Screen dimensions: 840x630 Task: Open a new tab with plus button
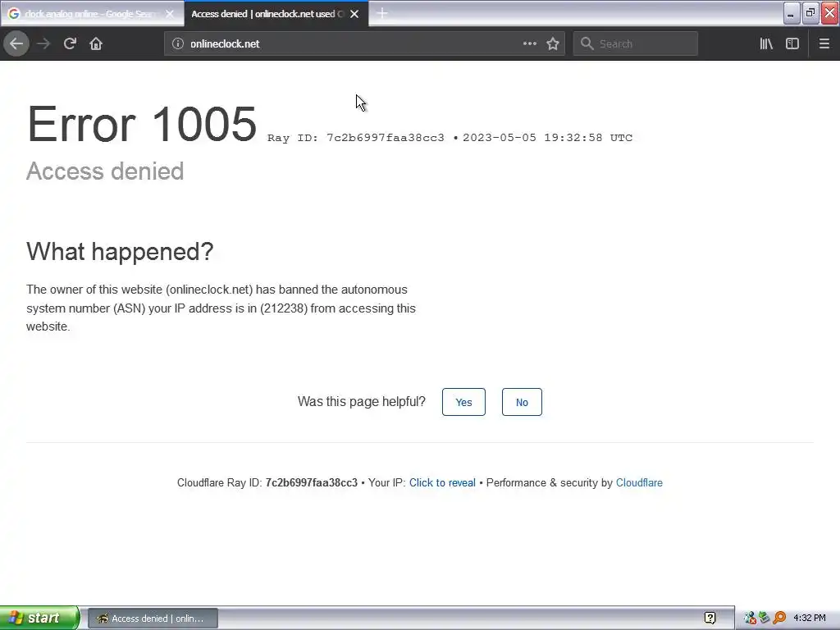[382, 13]
